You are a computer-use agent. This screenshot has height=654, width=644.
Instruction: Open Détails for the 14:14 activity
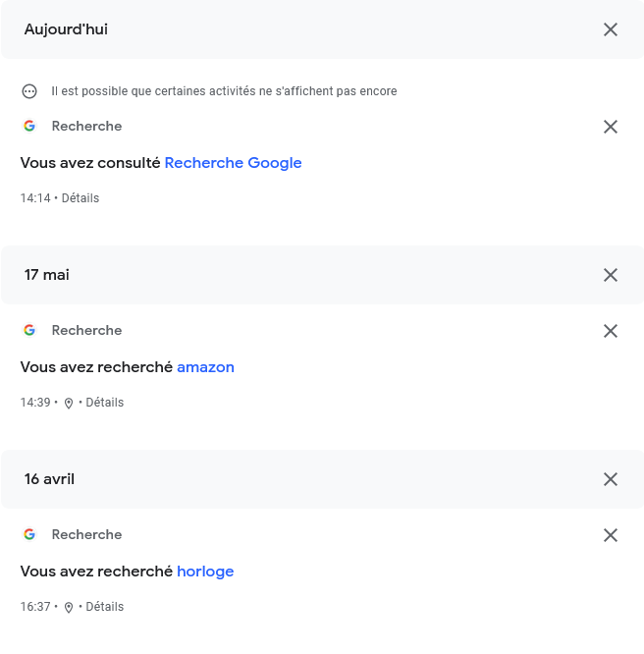pos(80,198)
